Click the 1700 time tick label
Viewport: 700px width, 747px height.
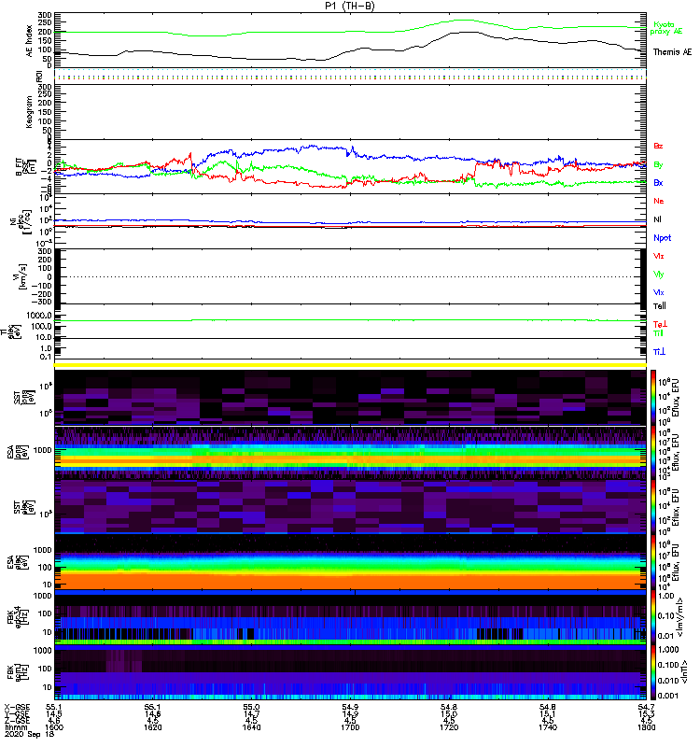coord(350,727)
